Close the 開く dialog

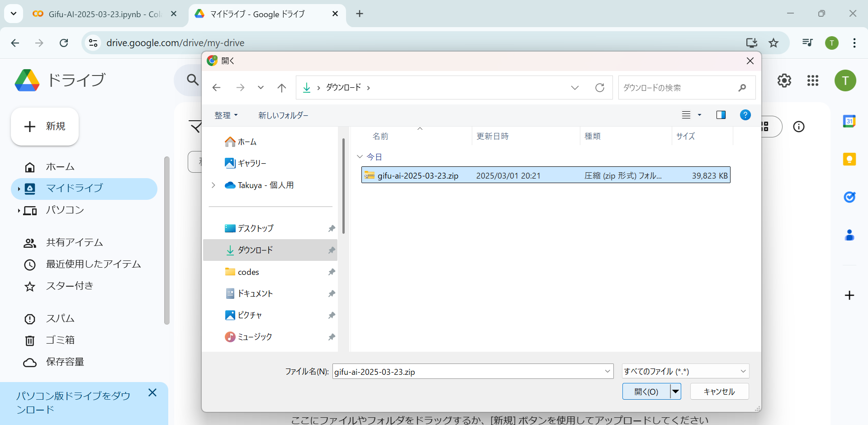[750, 61]
